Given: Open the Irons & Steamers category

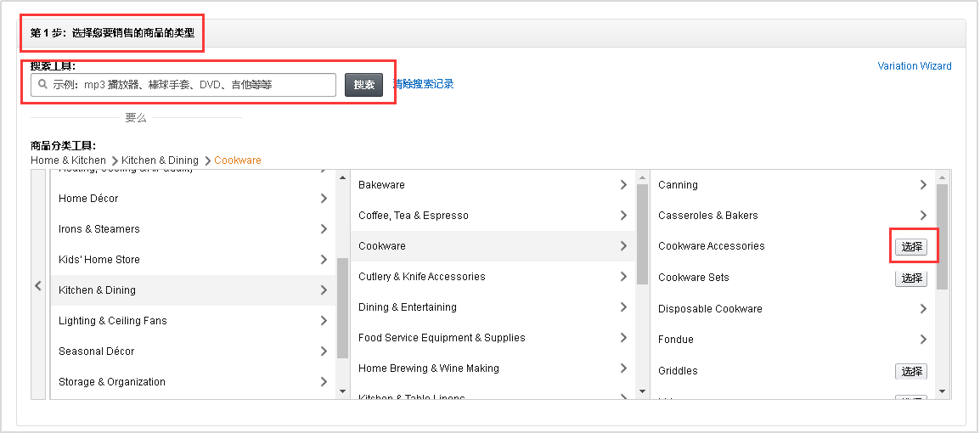Looking at the screenshot, I should (x=99, y=229).
